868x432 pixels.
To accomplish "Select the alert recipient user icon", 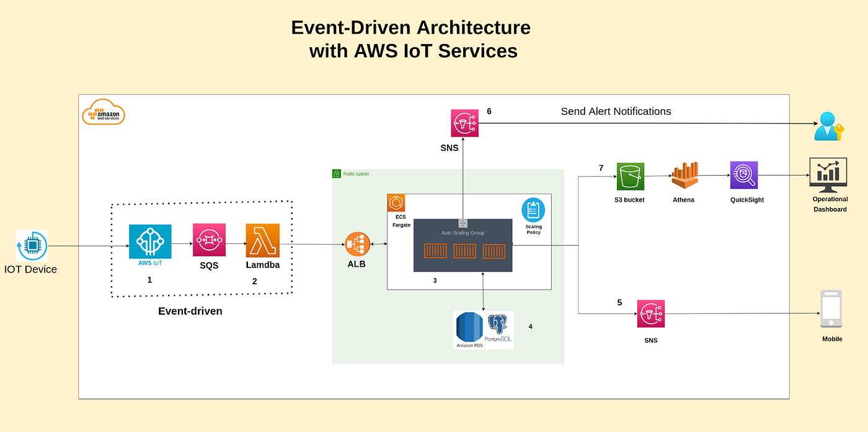I will click(x=828, y=126).
